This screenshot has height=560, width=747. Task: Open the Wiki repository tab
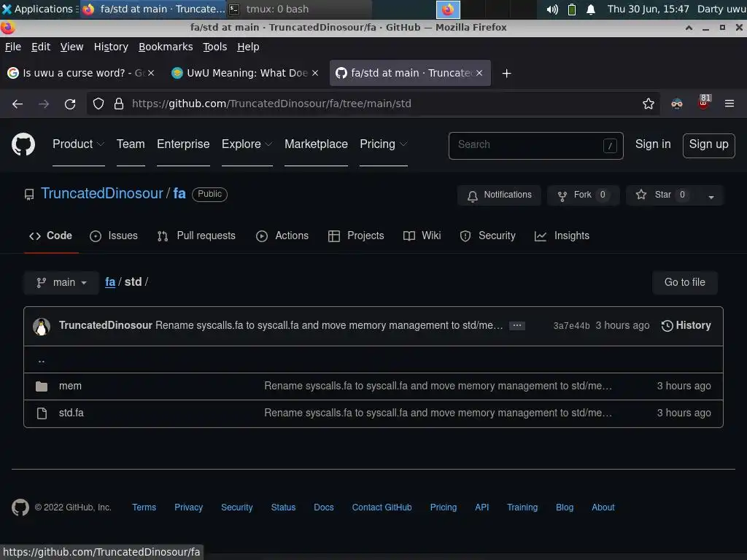[422, 236]
